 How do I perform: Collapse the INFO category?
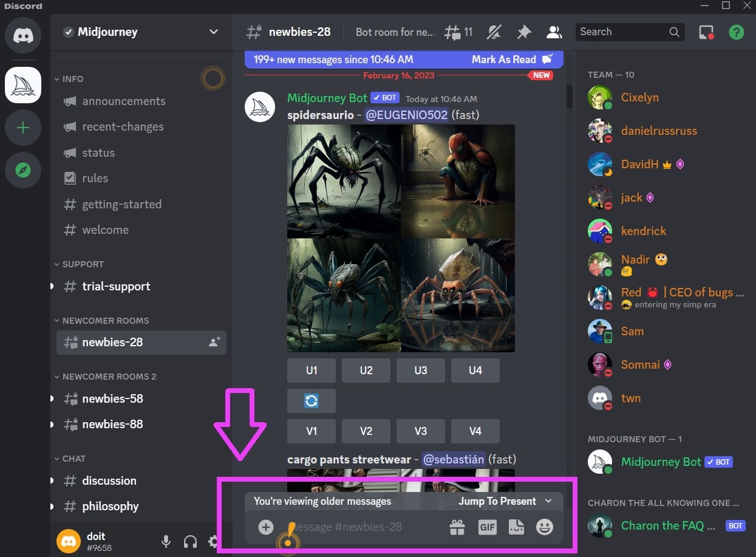[69, 79]
